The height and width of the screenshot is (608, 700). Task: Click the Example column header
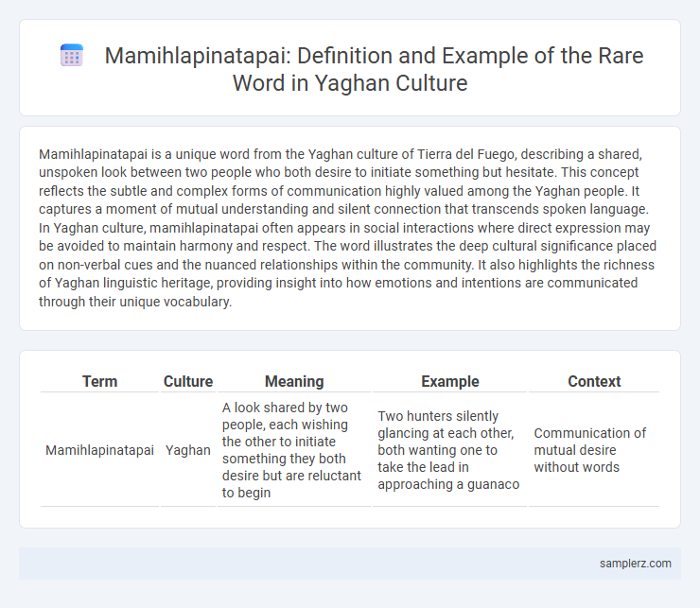tap(450, 381)
